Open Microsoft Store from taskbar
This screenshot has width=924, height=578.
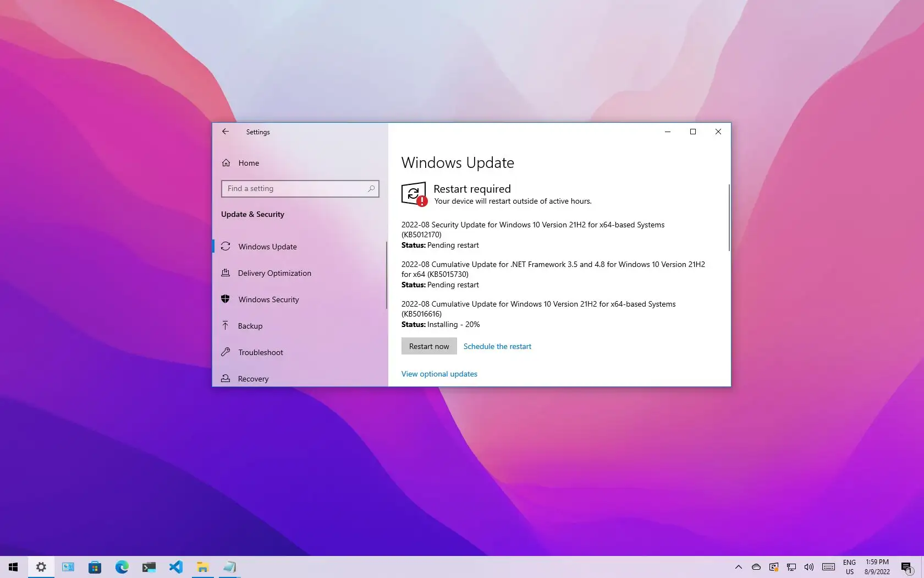pos(95,567)
